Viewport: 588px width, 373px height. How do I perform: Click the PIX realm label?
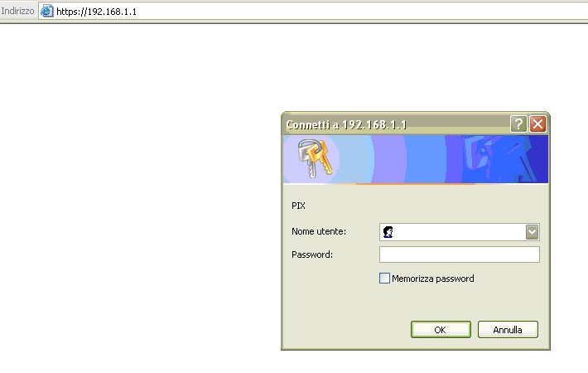point(298,206)
